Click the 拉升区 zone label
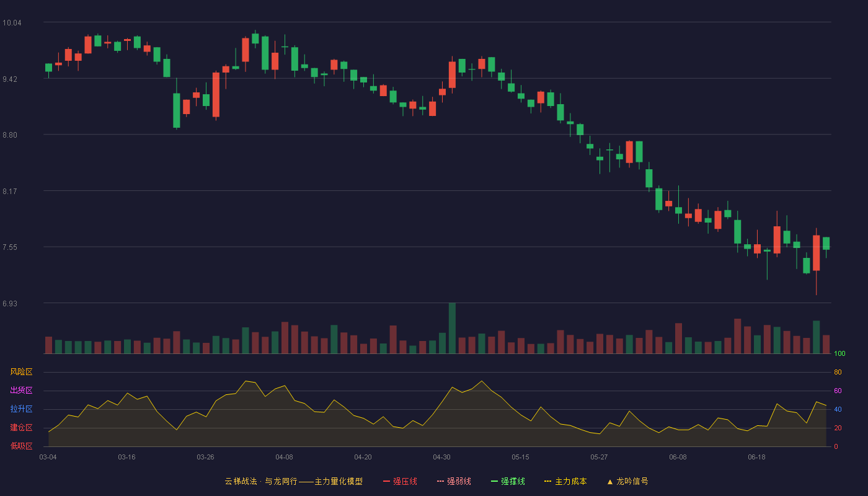868x496 pixels. [21, 409]
